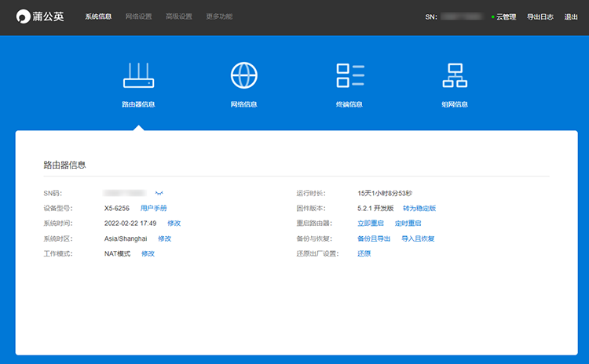589x364 pixels.
Task: Open the networking info topology icon
Action: 455,75
